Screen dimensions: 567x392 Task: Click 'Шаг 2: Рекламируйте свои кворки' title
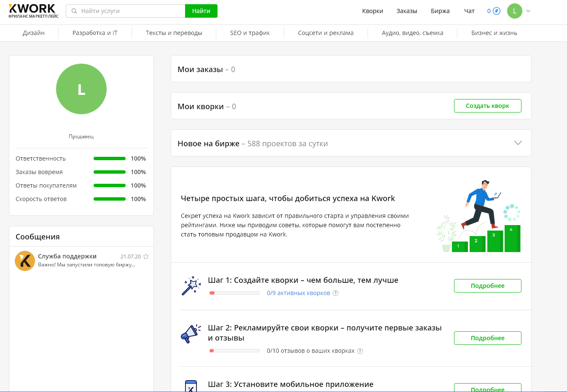(x=325, y=333)
